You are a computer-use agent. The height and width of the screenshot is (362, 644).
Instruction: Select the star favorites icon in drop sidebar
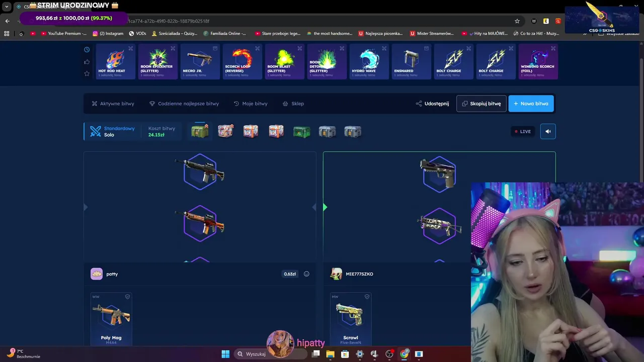tap(87, 73)
